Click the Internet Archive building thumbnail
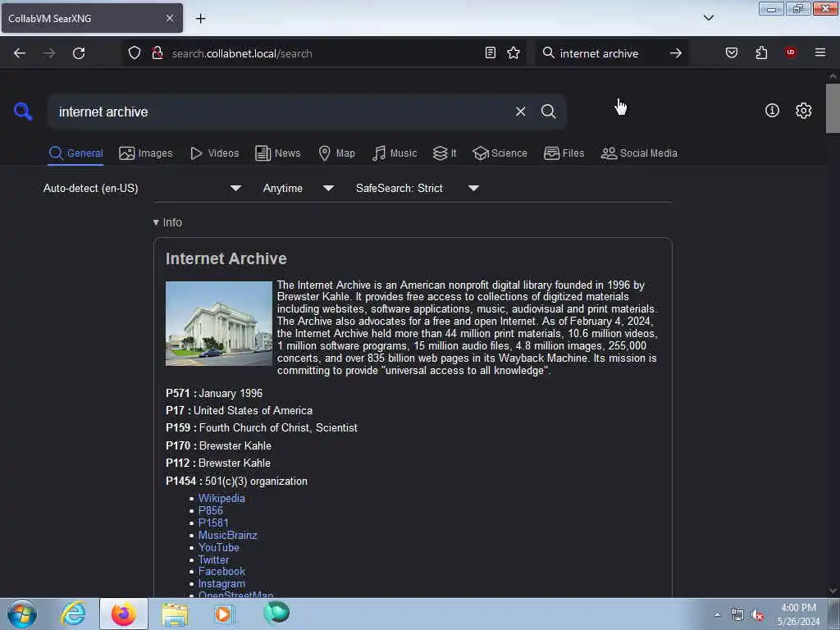The width and height of the screenshot is (840, 630). 218,323
